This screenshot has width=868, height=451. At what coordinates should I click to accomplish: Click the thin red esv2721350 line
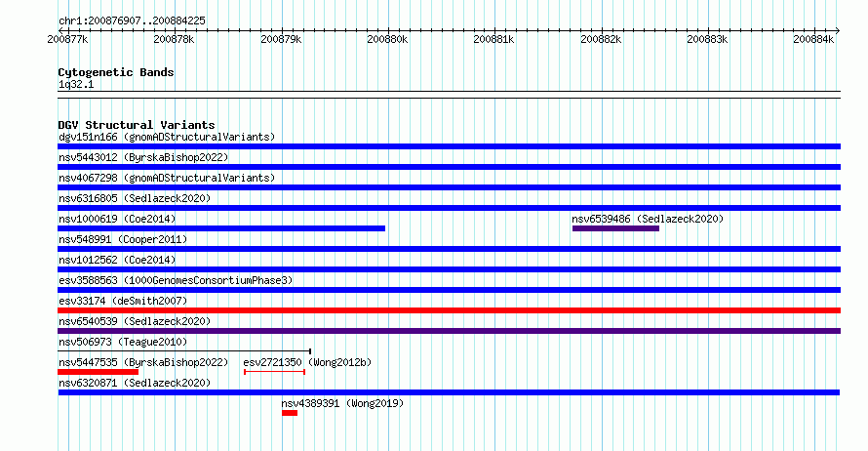pyautogui.click(x=275, y=372)
